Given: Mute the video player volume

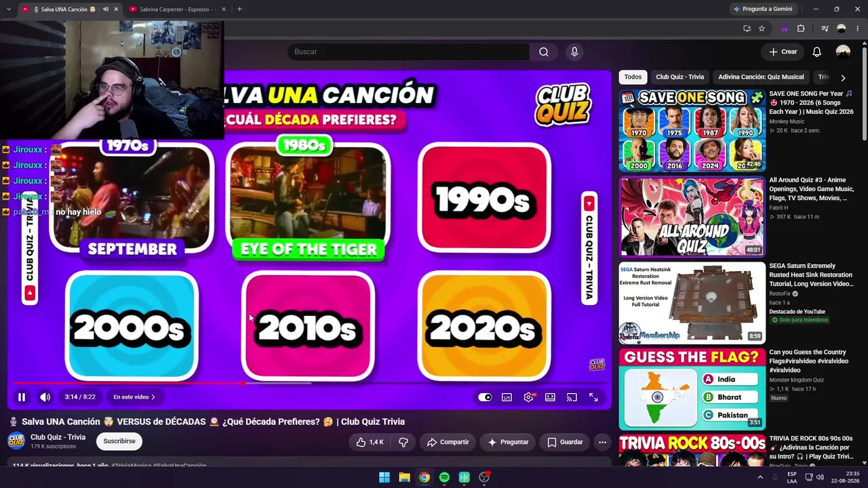Looking at the screenshot, I should tap(45, 397).
